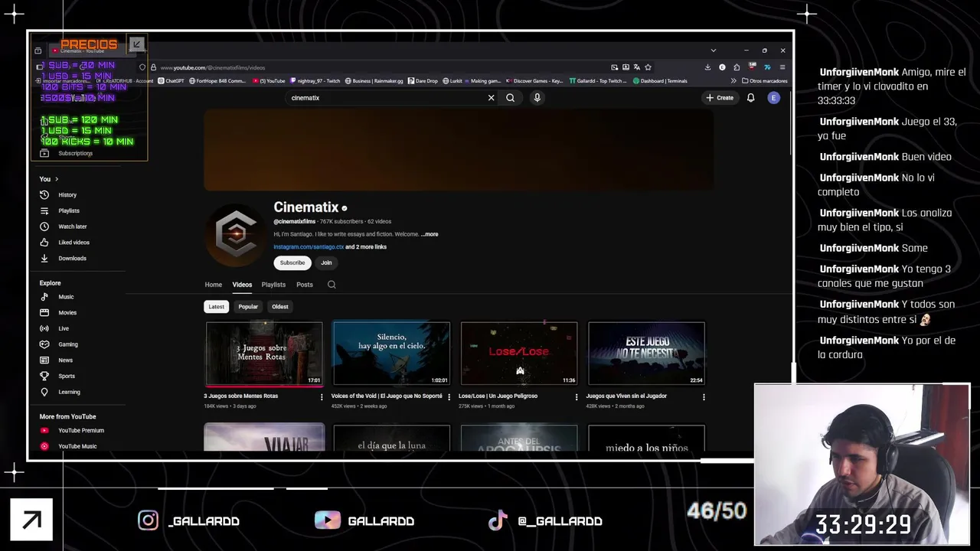
Task: Click the YouTube search magnifier button
Action: point(510,98)
